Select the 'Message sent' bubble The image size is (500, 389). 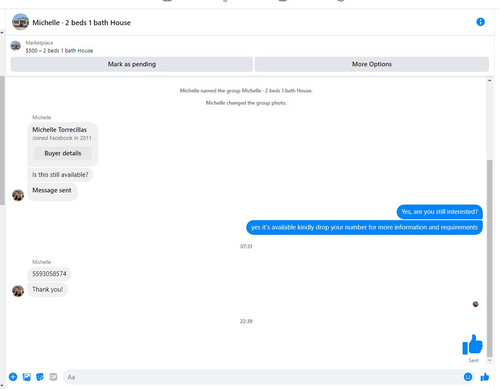tap(52, 192)
